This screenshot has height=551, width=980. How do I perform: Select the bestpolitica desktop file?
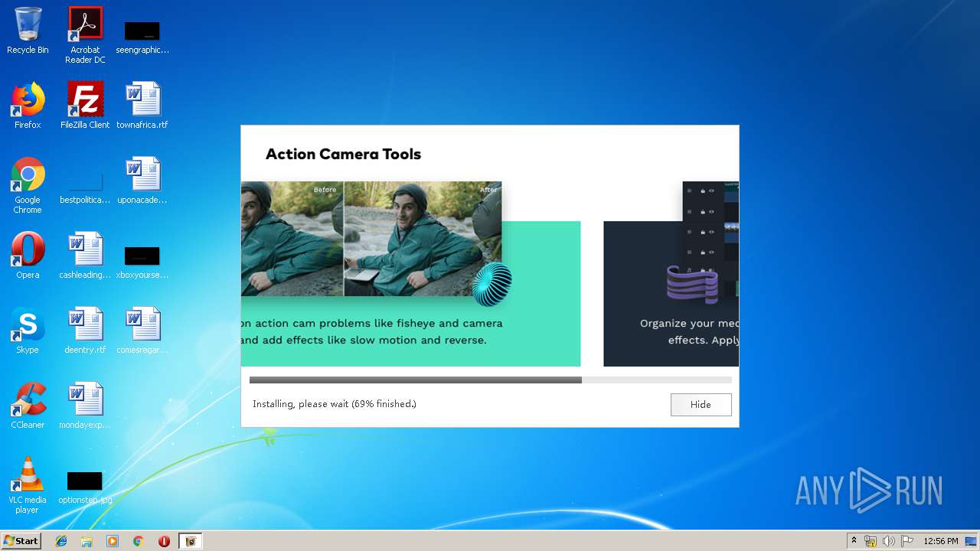click(85, 188)
